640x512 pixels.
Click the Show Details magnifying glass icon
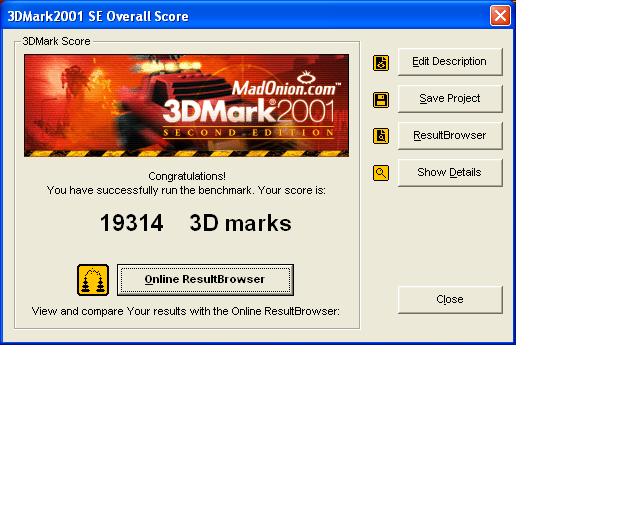[x=381, y=173]
